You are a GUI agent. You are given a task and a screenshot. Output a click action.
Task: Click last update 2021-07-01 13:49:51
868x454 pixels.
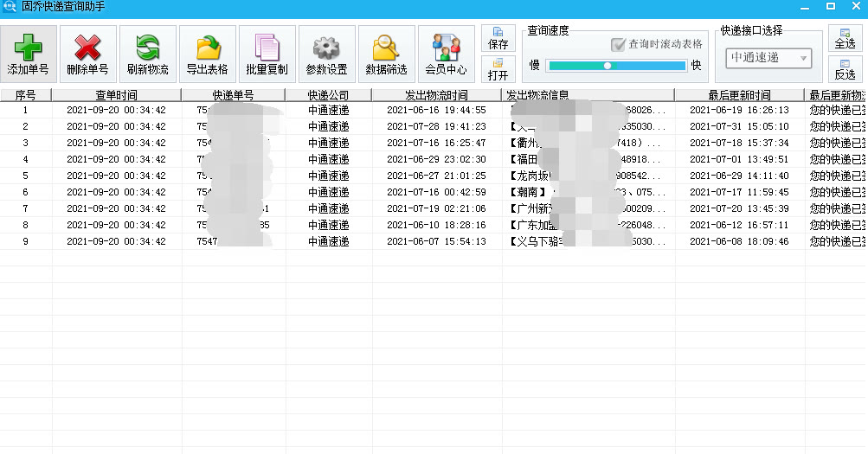(739, 159)
